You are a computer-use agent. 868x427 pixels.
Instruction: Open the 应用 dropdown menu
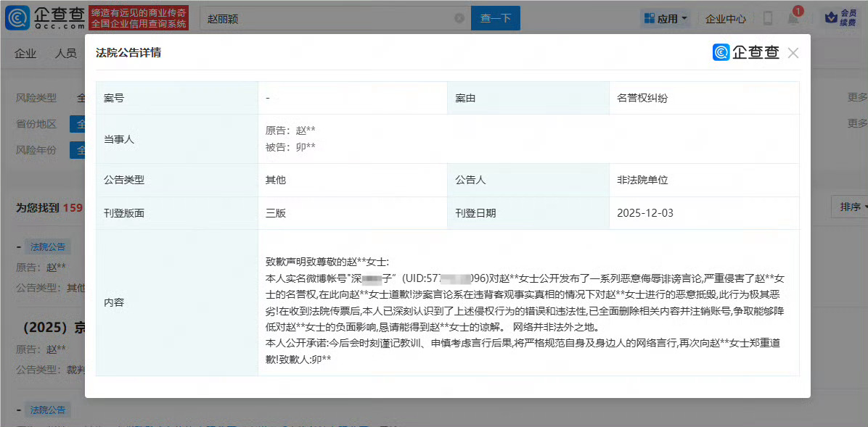coord(666,18)
